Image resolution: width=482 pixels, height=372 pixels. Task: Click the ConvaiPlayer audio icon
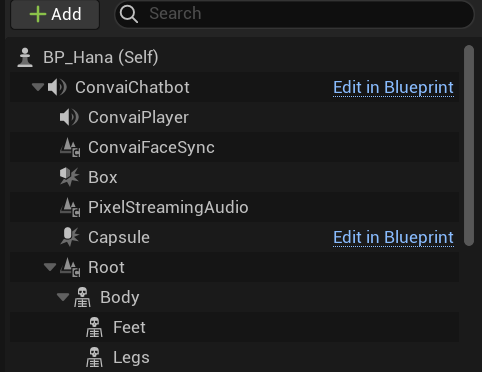69,117
